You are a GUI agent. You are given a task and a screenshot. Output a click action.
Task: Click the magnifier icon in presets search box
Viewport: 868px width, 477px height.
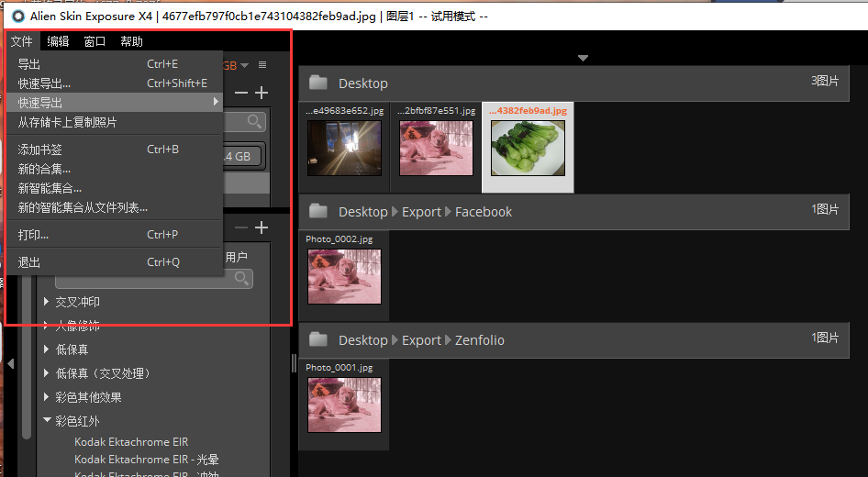coord(242,278)
